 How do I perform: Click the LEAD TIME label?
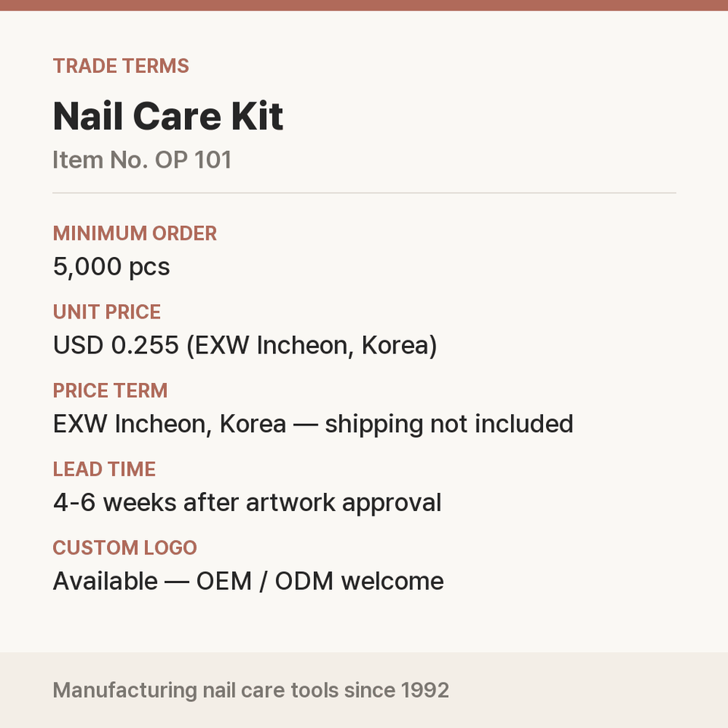pyautogui.click(x=104, y=469)
